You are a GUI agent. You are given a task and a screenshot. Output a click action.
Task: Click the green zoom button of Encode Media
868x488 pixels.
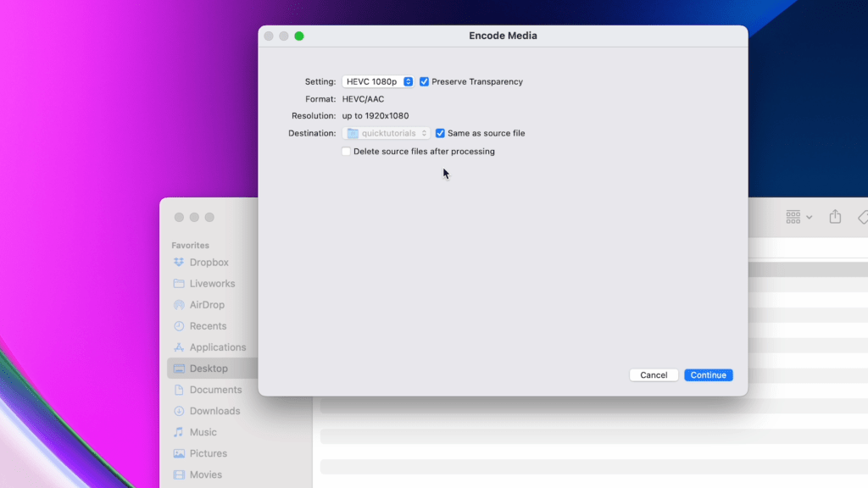299,36
